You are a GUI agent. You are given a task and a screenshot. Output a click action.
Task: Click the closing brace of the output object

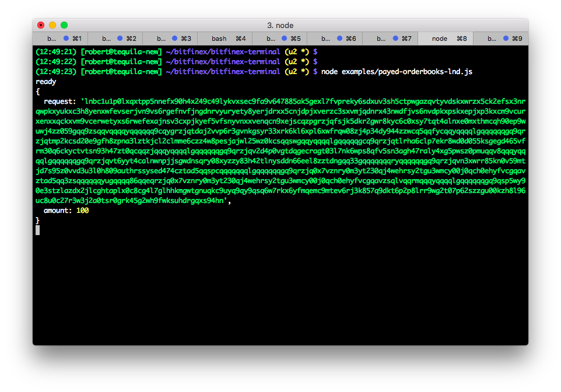pyautogui.click(x=37, y=220)
